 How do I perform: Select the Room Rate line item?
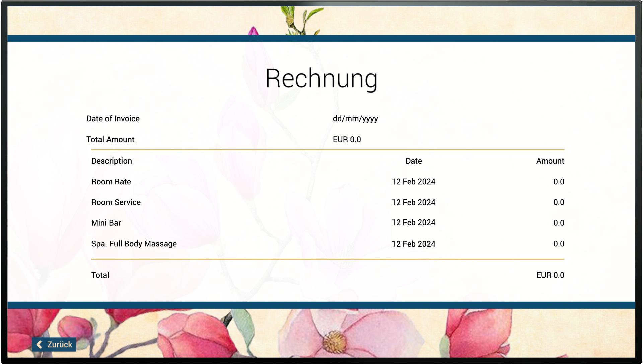coord(328,182)
